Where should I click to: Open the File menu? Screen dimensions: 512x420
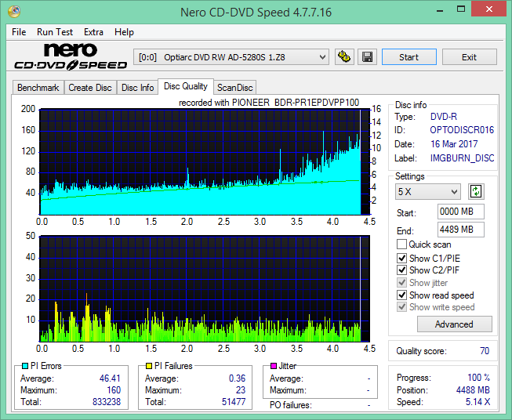click(x=19, y=32)
